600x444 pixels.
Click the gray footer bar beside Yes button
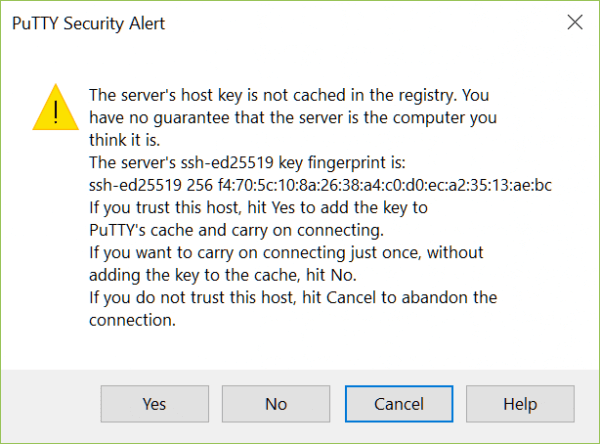pyautogui.click(x=51, y=406)
